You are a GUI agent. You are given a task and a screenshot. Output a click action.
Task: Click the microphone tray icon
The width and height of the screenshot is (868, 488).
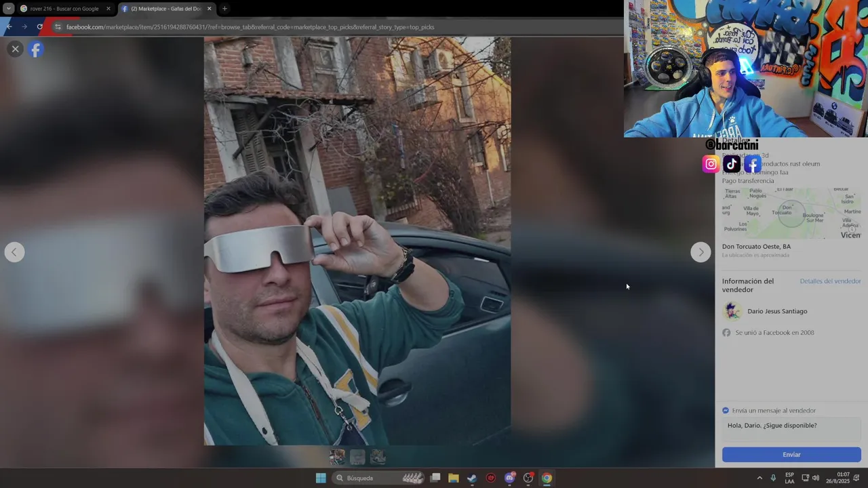[x=773, y=478]
